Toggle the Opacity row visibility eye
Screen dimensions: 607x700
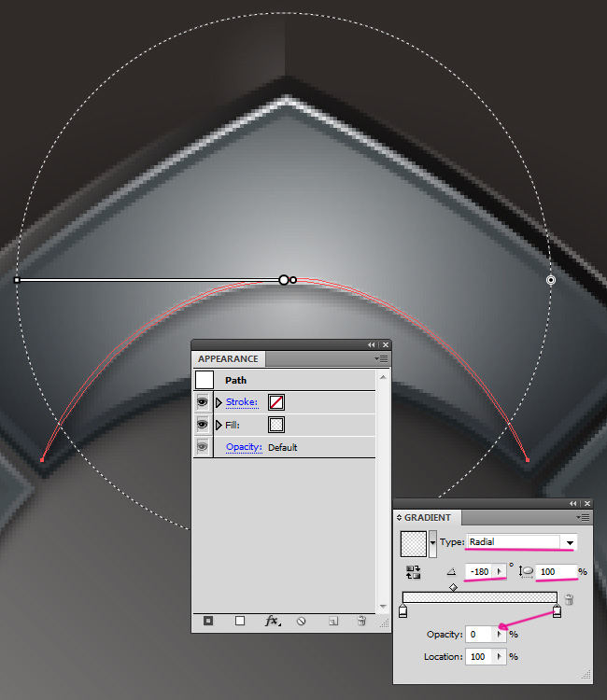[x=202, y=447]
